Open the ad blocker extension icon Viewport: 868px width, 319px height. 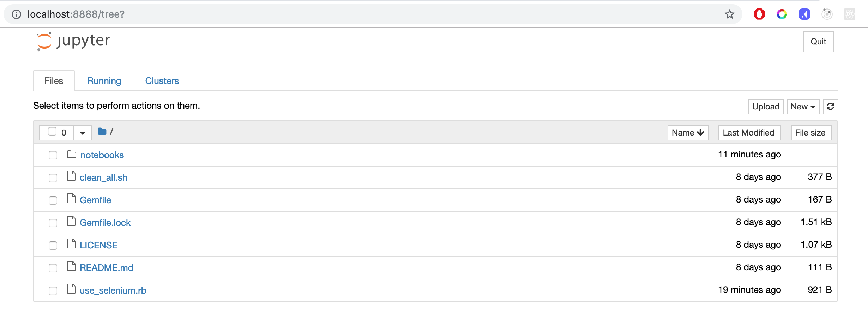click(759, 14)
